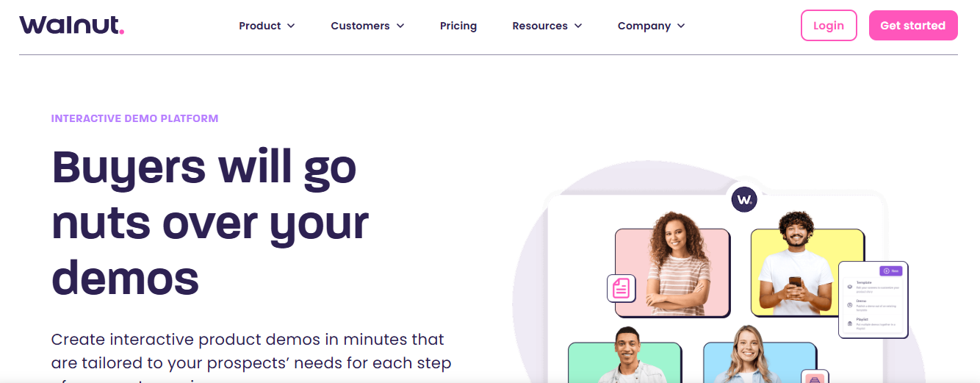This screenshot has width=980, height=383.
Task: Click the Demo icon in mini panel
Action: tap(850, 304)
